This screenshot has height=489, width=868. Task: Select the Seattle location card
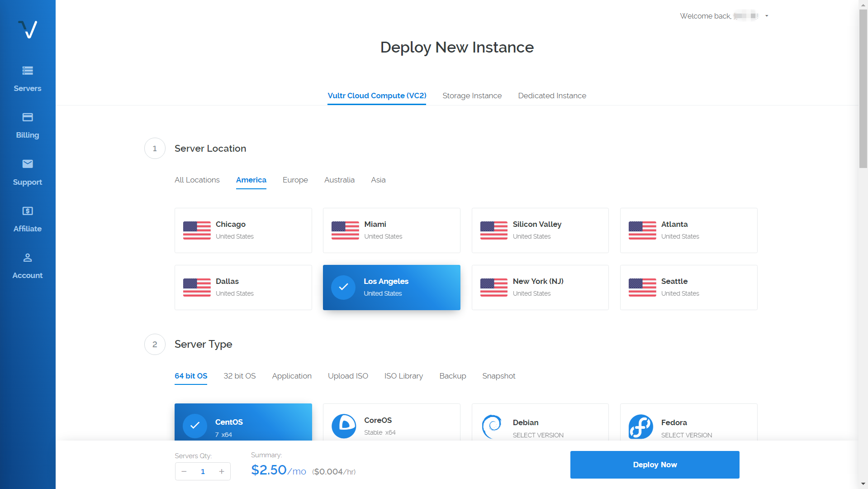point(689,288)
